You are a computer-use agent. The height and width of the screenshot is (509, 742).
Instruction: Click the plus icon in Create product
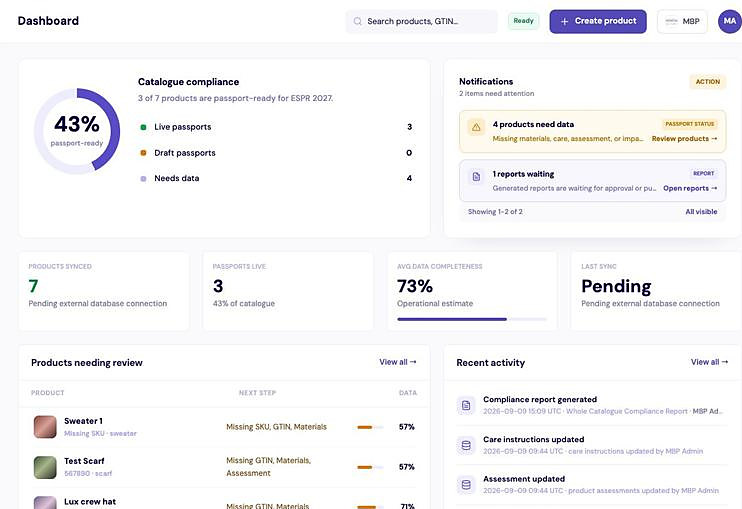click(x=564, y=21)
